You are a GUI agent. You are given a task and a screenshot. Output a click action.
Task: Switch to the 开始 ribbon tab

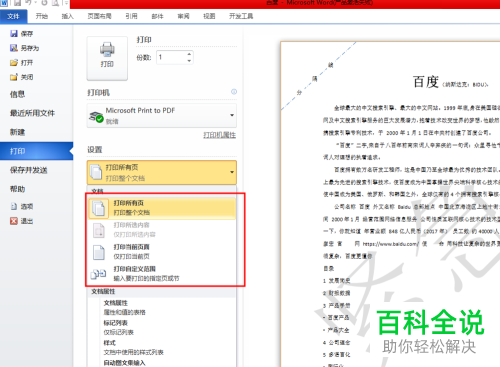click(x=42, y=16)
